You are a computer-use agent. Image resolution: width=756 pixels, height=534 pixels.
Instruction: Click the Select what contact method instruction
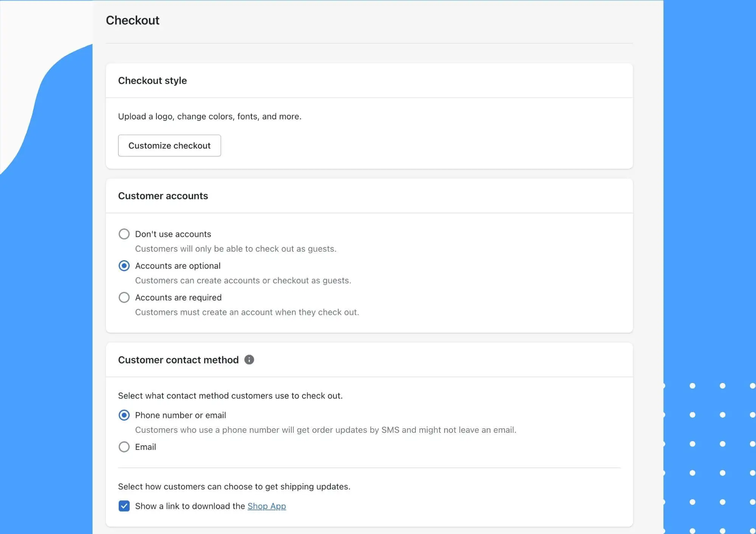point(230,395)
